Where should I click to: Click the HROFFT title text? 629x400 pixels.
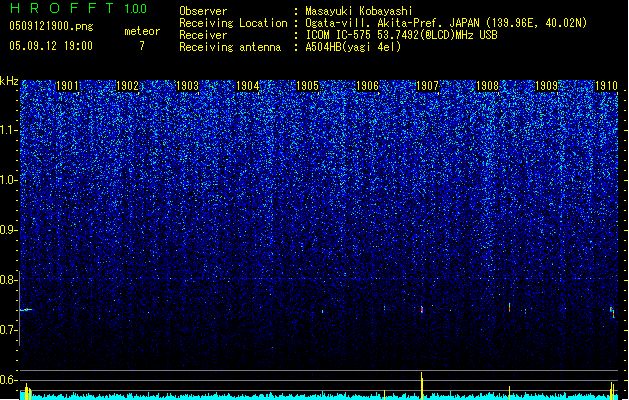pos(63,8)
